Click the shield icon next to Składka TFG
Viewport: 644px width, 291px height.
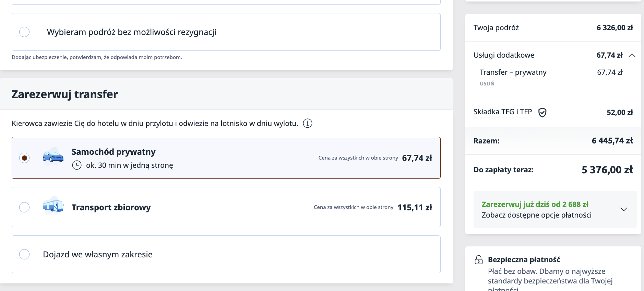coord(542,112)
